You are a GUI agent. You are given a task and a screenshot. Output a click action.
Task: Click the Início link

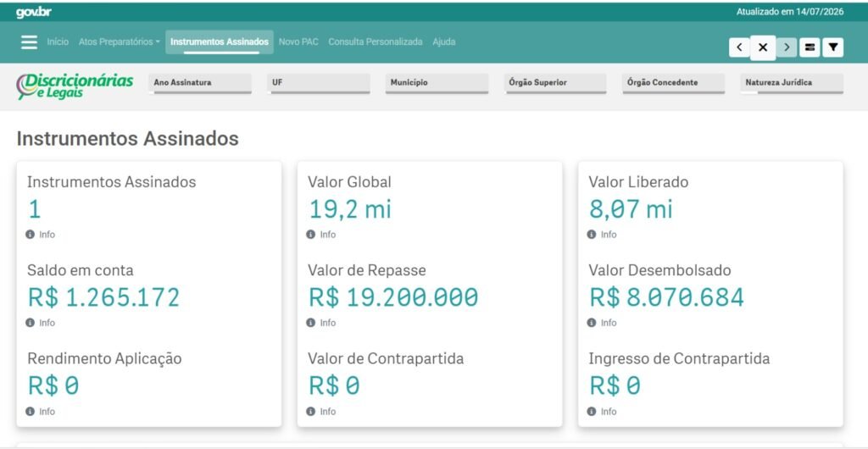pos(58,42)
